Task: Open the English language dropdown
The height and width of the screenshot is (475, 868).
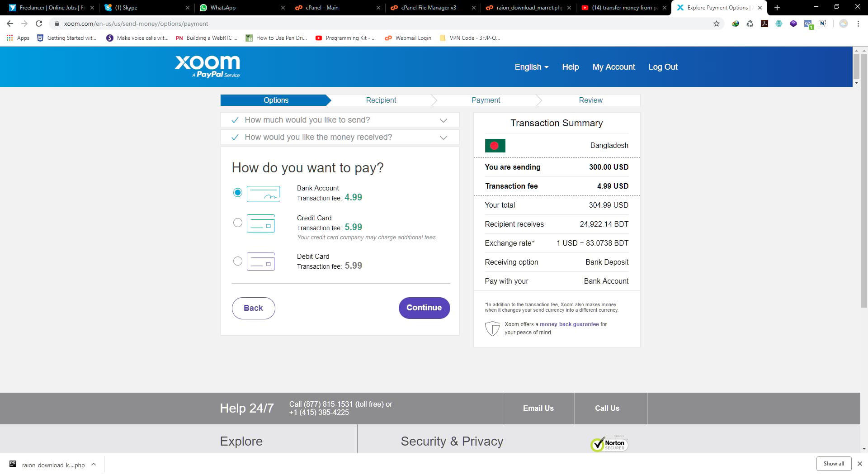Action: click(531, 67)
